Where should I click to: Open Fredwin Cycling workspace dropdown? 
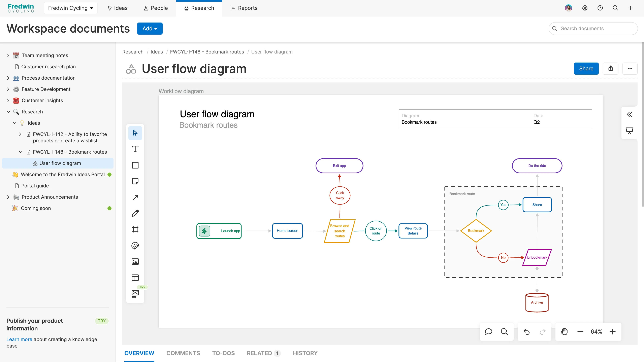click(x=70, y=8)
